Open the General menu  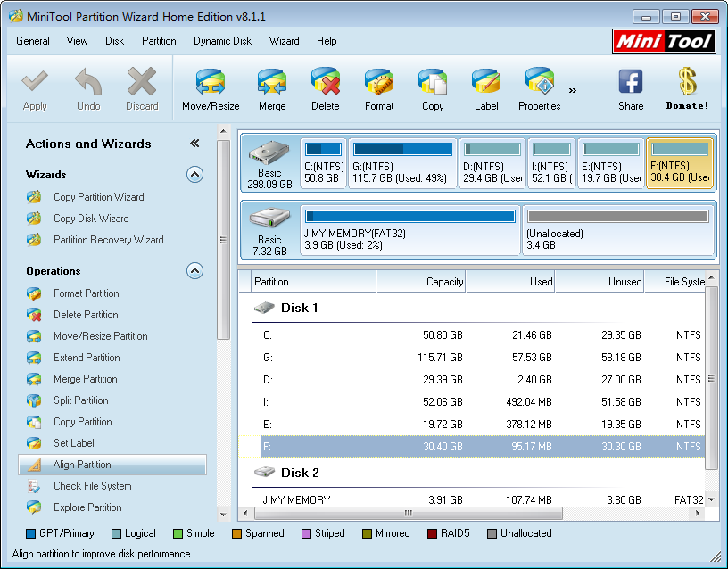(x=32, y=41)
